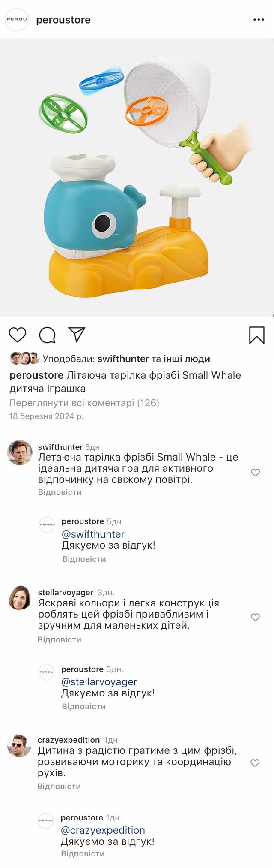
Task: Open the @swifthunter mention link
Action: pos(93,534)
